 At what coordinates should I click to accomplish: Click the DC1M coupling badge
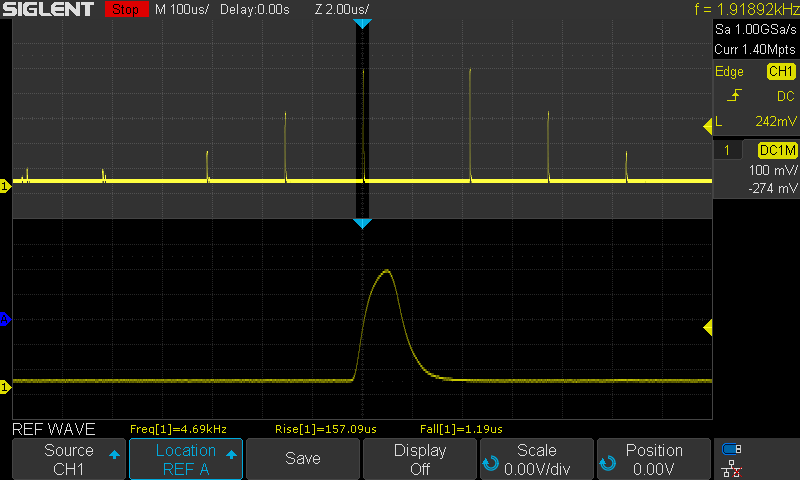point(778,150)
